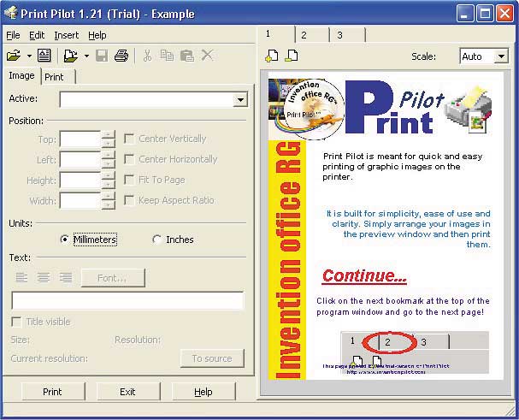Switch to the Print tab
Image resolution: width=519 pixels, height=420 pixels.
pyautogui.click(x=58, y=77)
